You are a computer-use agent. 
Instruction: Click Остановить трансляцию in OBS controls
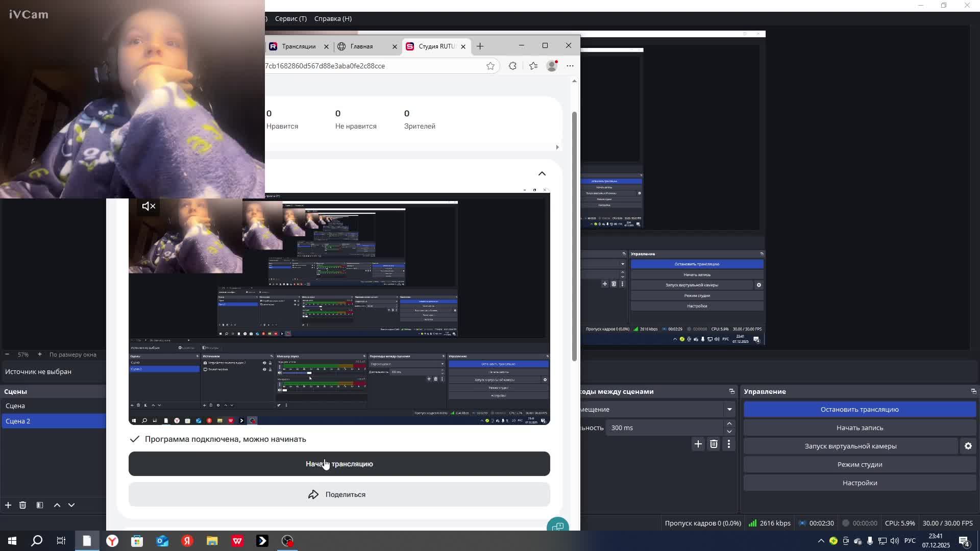[x=859, y=409]
